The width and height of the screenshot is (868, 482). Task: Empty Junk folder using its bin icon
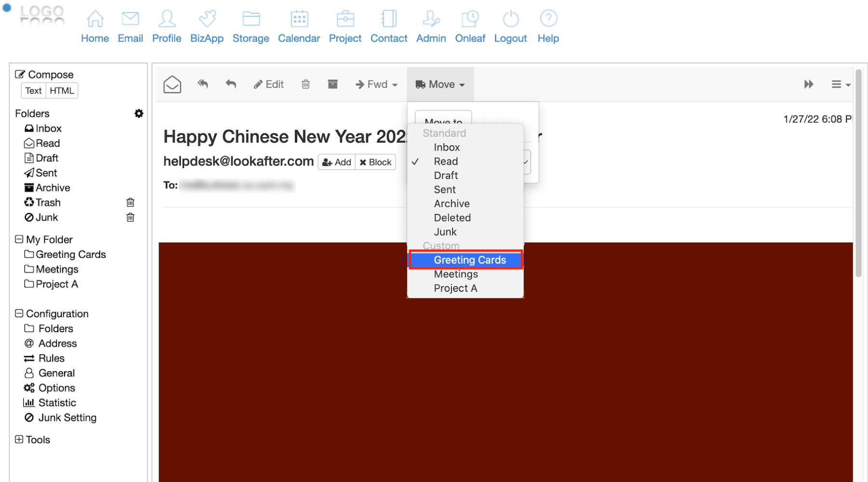tap(130, 217)
